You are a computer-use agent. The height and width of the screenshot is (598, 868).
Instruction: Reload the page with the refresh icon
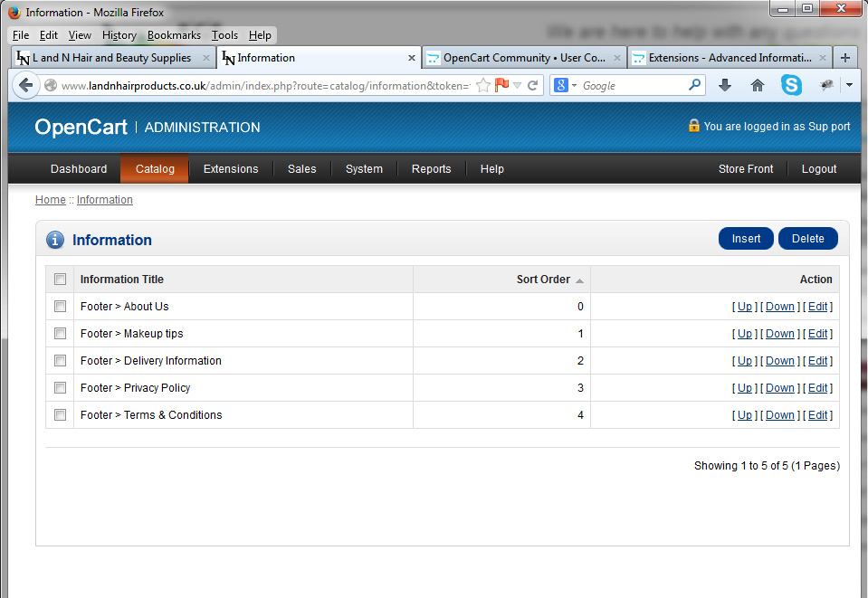[532, 85]
